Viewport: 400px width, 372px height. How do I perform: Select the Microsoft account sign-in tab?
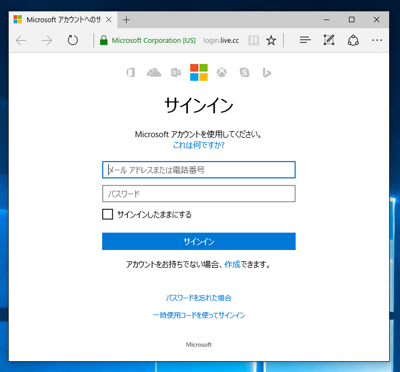(x=63, y=20)
